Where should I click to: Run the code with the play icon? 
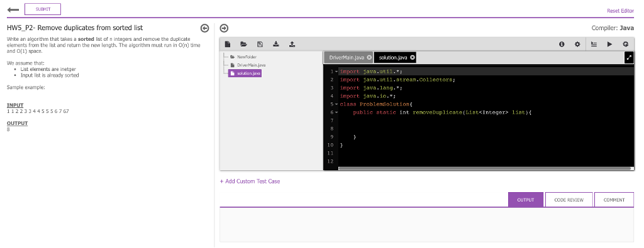(x=609, y=45)
